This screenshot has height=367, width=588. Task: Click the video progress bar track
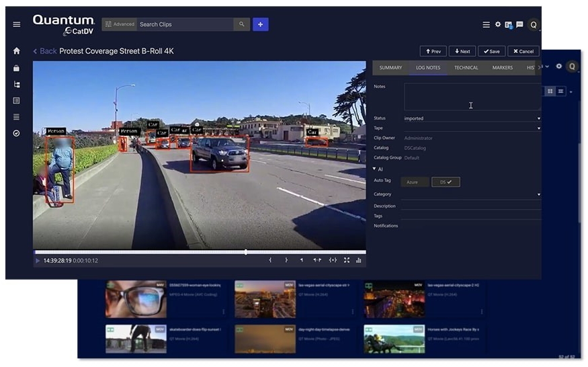pos(200,252)
